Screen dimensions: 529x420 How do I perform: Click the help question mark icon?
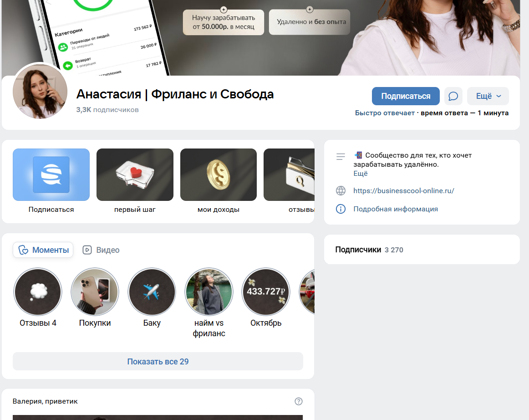click(x=299, y=401)
